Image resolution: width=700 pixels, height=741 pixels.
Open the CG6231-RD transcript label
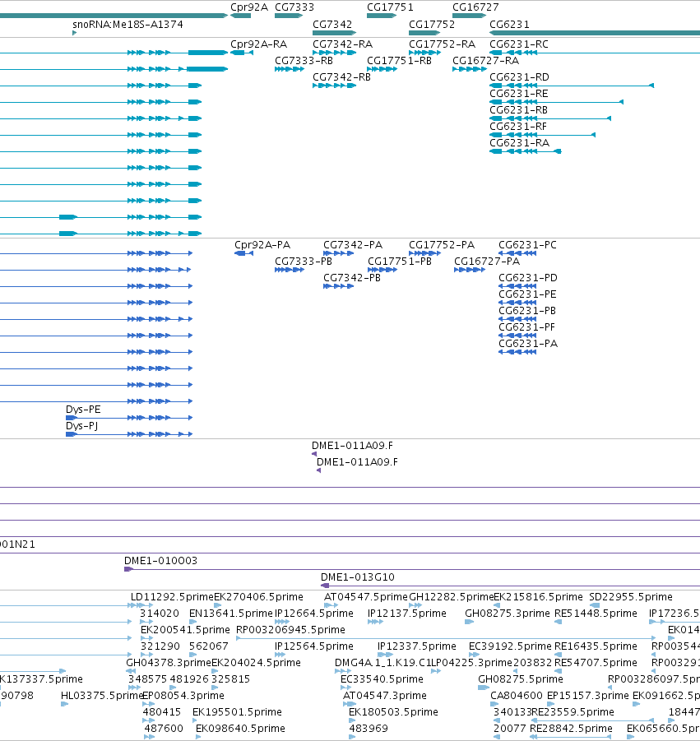coord(519,77)
